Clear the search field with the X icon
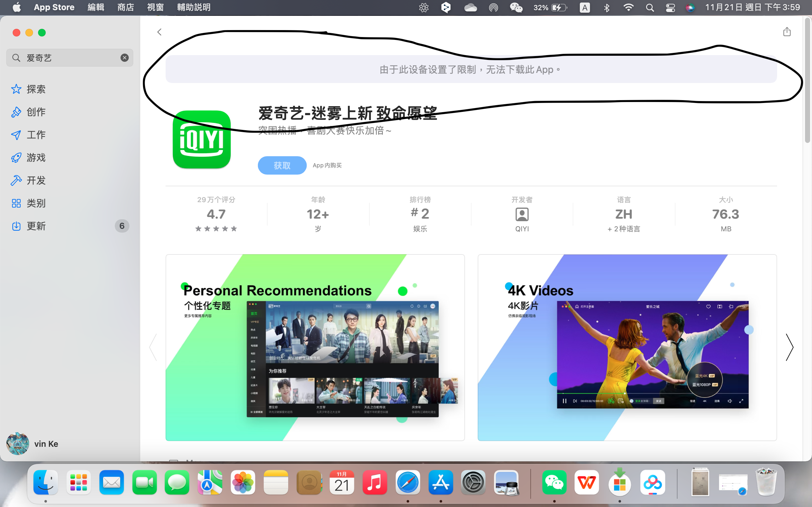 (x=124, y=58)
